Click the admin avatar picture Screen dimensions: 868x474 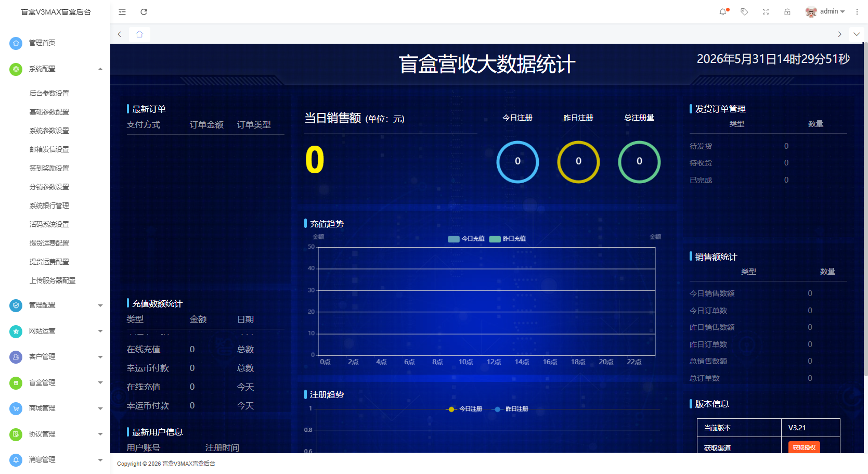click(811, 12)
